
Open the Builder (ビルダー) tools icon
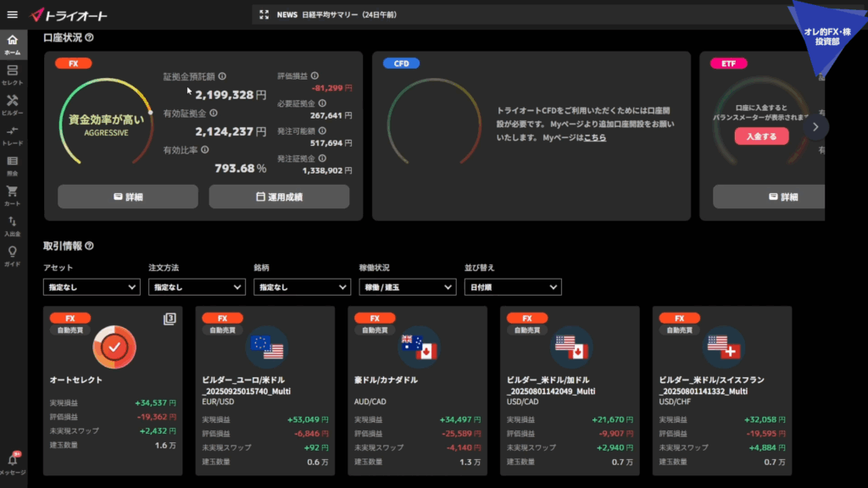12,104
